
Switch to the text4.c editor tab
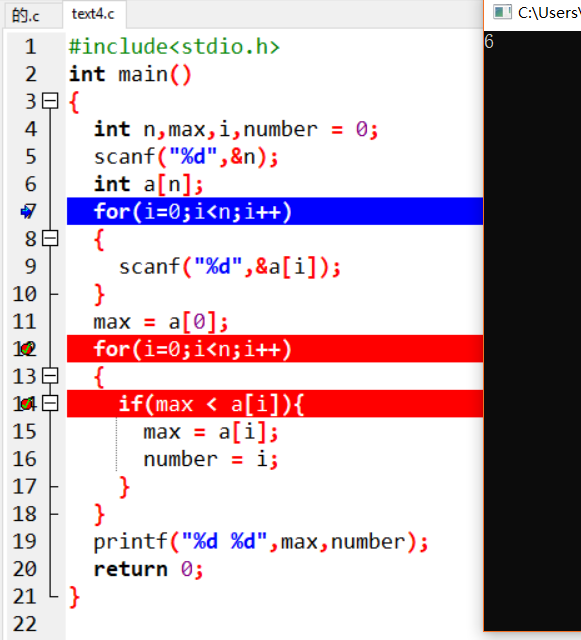pos(93,14)
